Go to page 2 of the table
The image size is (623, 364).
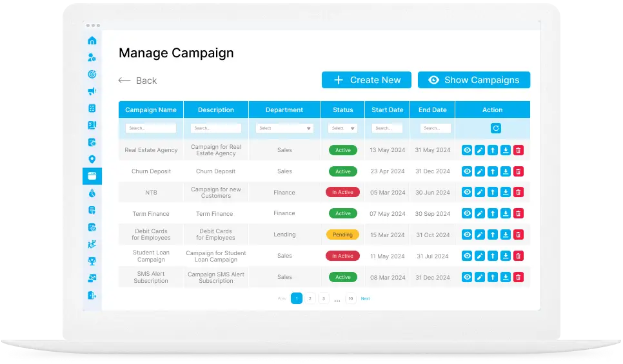310,298
